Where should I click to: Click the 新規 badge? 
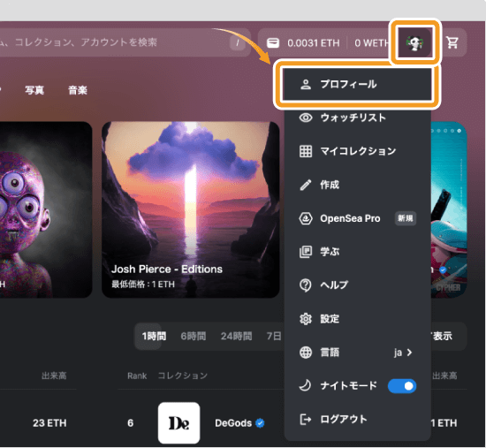tap(406, 218)
